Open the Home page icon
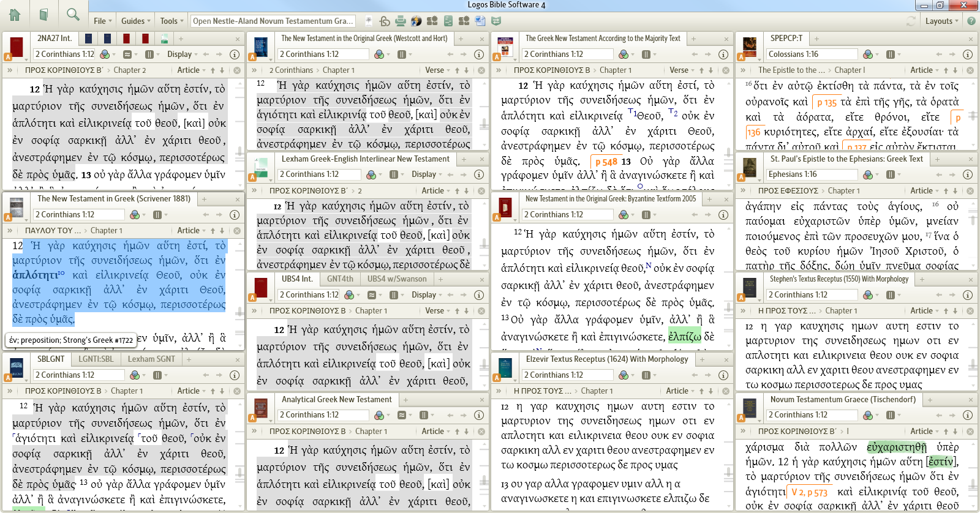 [x=15, y=14]
